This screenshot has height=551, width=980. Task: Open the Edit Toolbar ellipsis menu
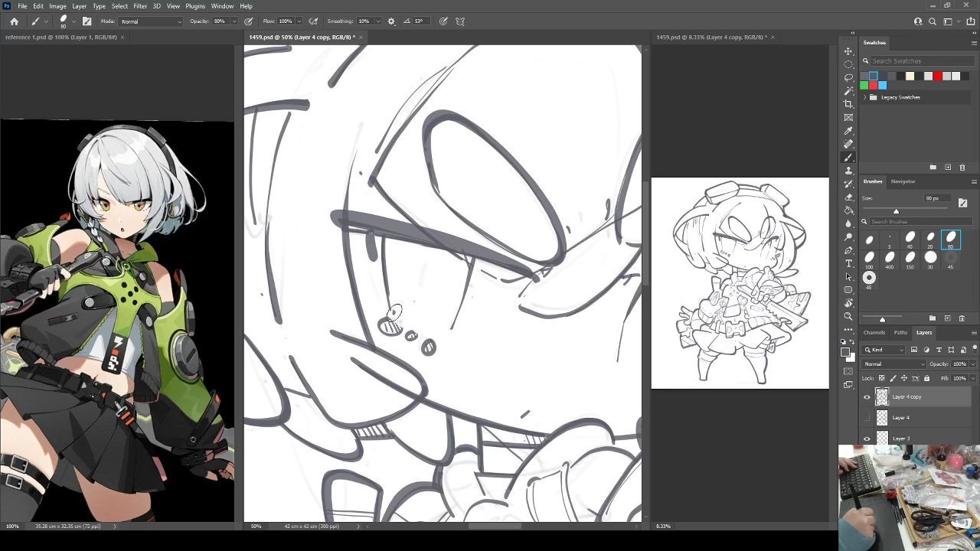(x=848, y=329)
